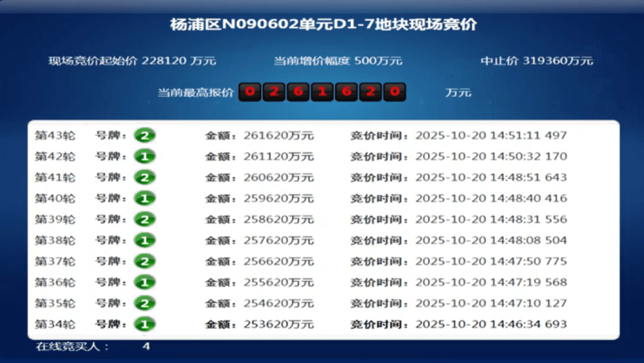
Task: Click bidder badge 1 in round 40
Action: pyautogui.click(x=144, y=198)
